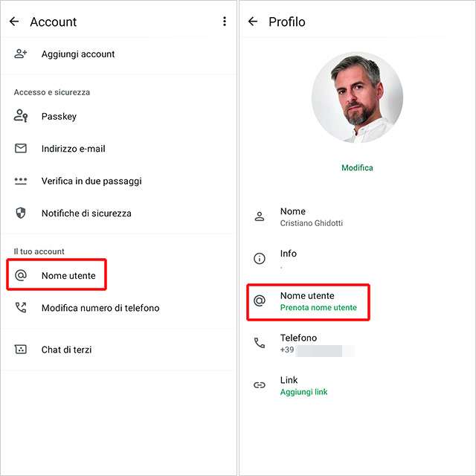Open Notifiche di sicurezza
The image size is (476, 476).
tap(118, 213)
